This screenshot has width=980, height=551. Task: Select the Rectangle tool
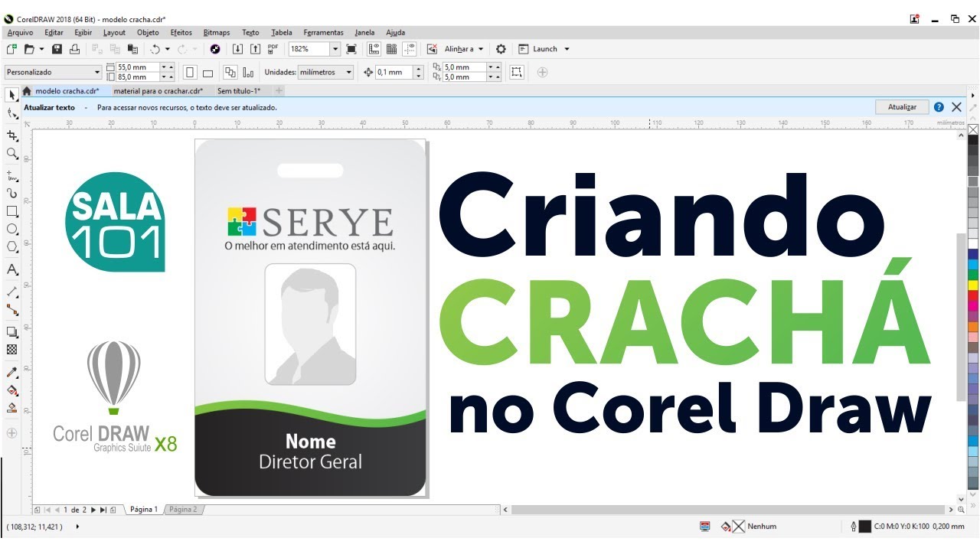tap(11, 211)
